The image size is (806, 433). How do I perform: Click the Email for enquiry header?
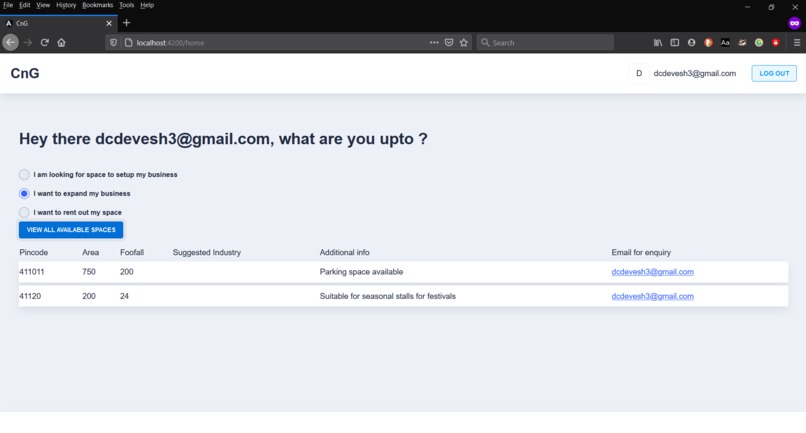click(x=641, y=252)
